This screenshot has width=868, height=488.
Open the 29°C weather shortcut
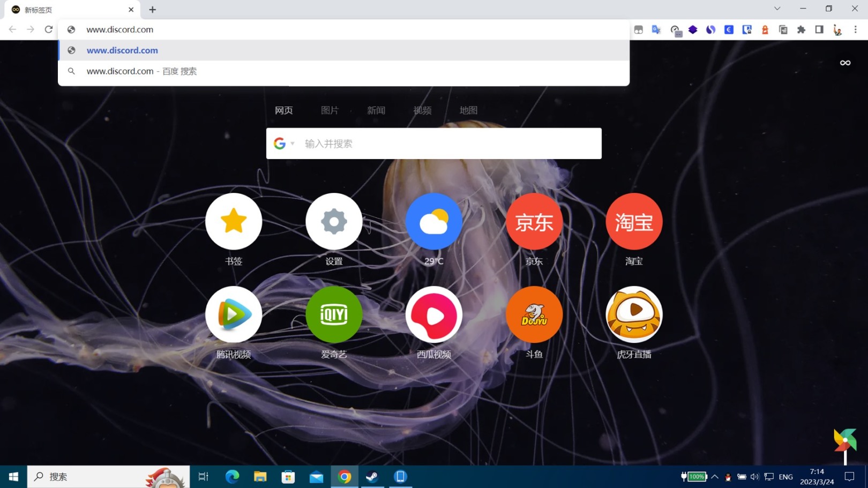pos(434,221)
